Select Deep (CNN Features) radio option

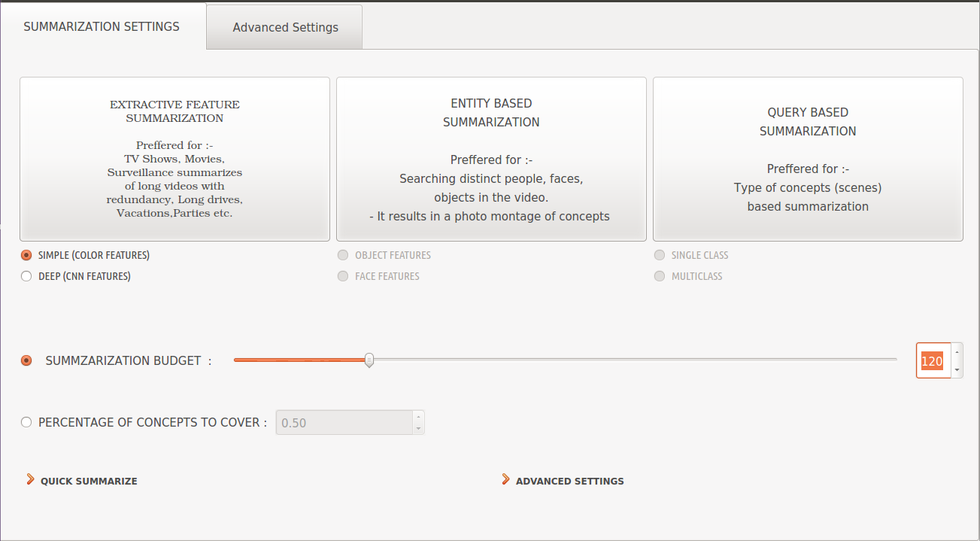[26, 276]
